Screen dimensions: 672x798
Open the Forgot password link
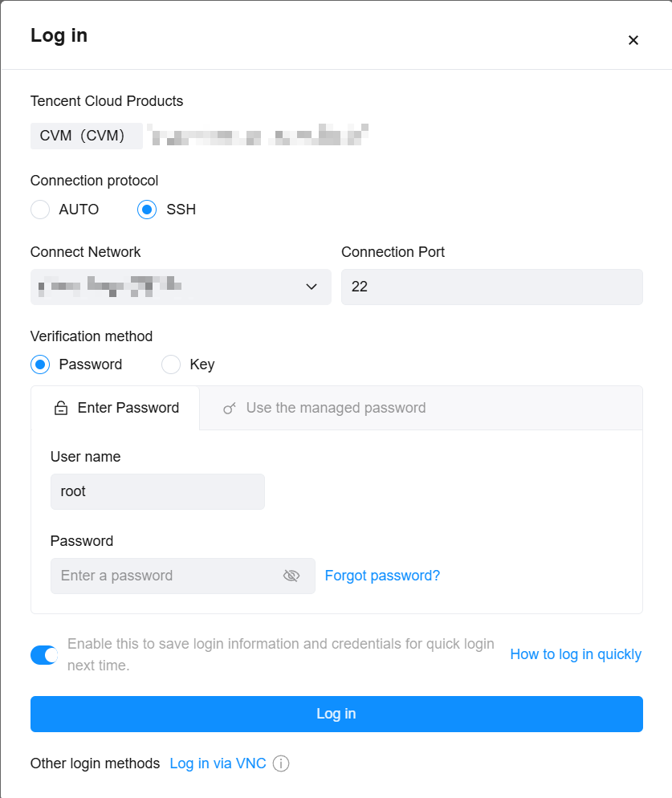[382, 576]
